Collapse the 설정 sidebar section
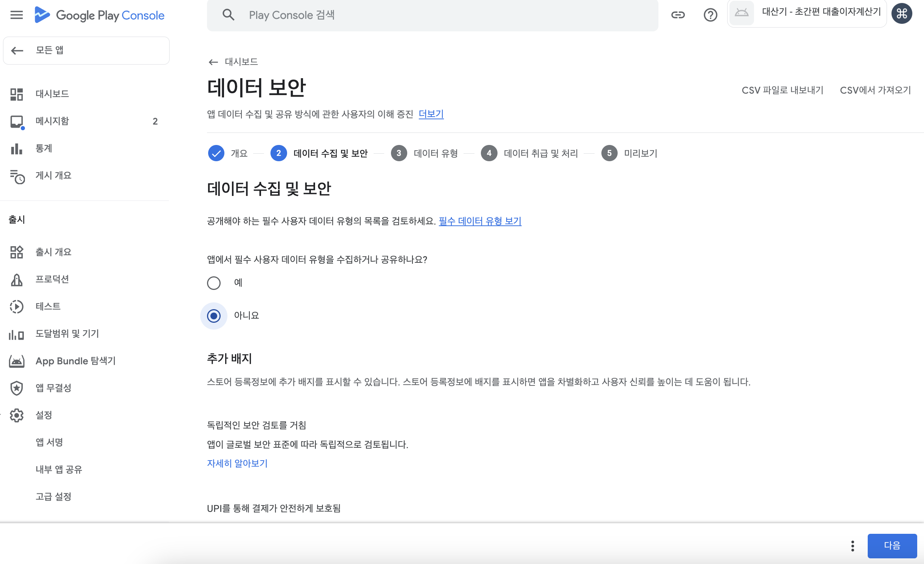Image resolution: width=924 pixels, height=564 pixels. coord(43,415)
